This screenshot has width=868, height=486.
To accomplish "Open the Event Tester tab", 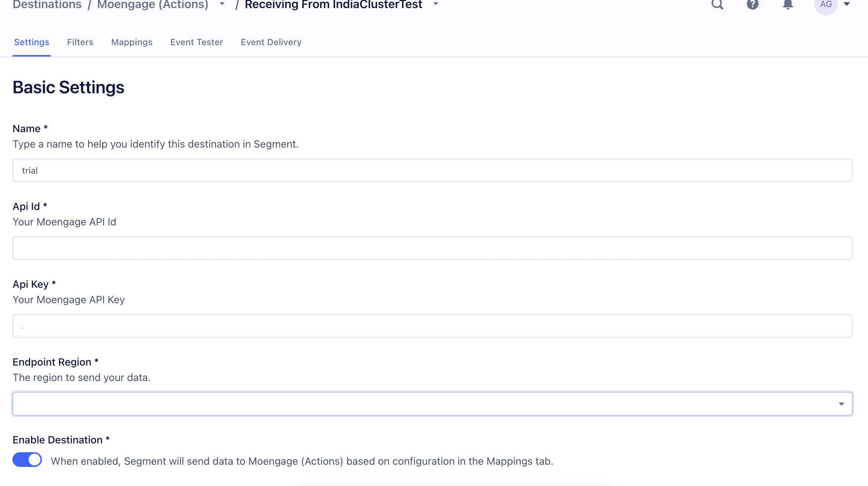I will 196,42.
